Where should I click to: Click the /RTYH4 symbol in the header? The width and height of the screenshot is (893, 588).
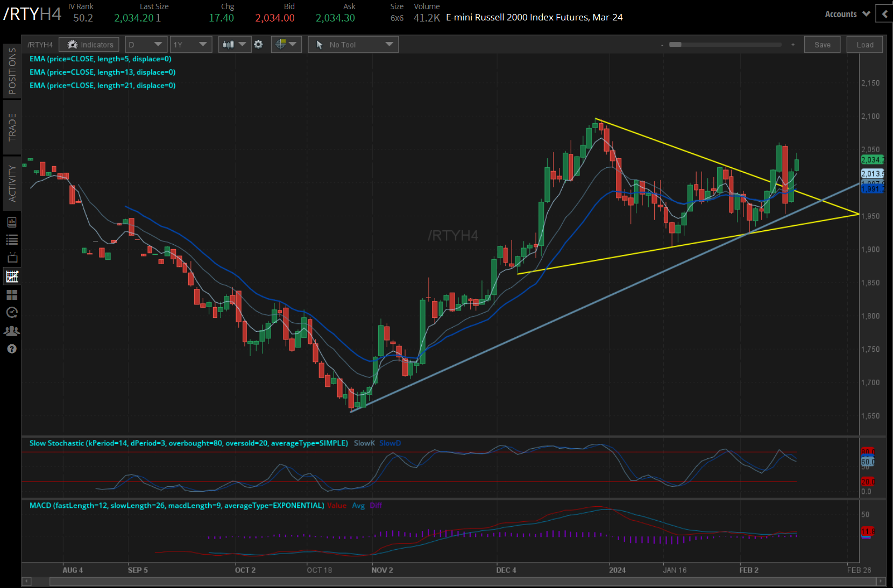point(32,14)
